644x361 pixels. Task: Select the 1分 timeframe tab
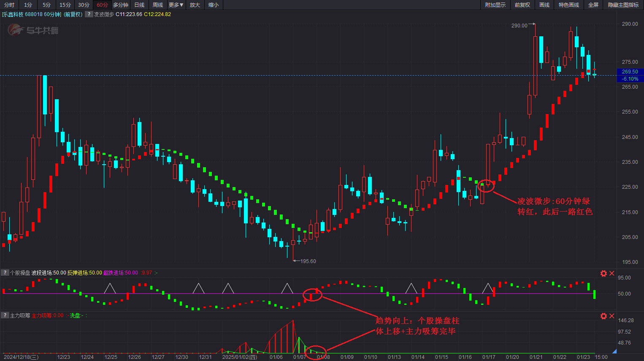(x=28, y=5)
